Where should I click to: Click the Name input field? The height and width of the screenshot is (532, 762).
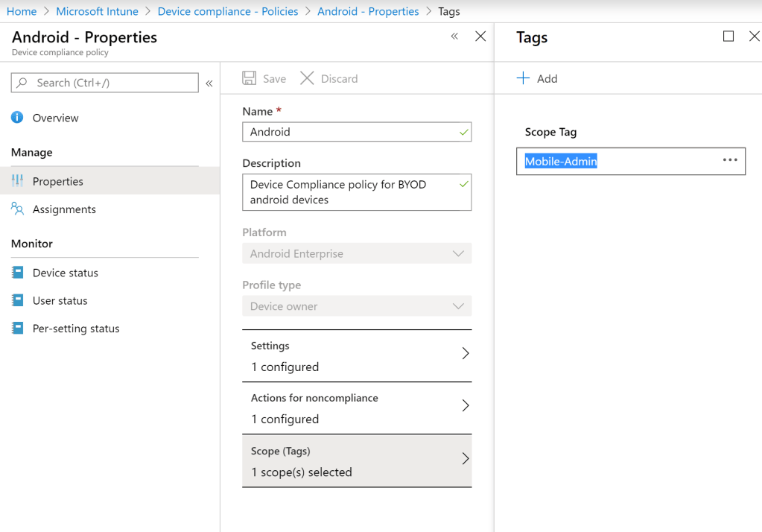coord(350,132)
